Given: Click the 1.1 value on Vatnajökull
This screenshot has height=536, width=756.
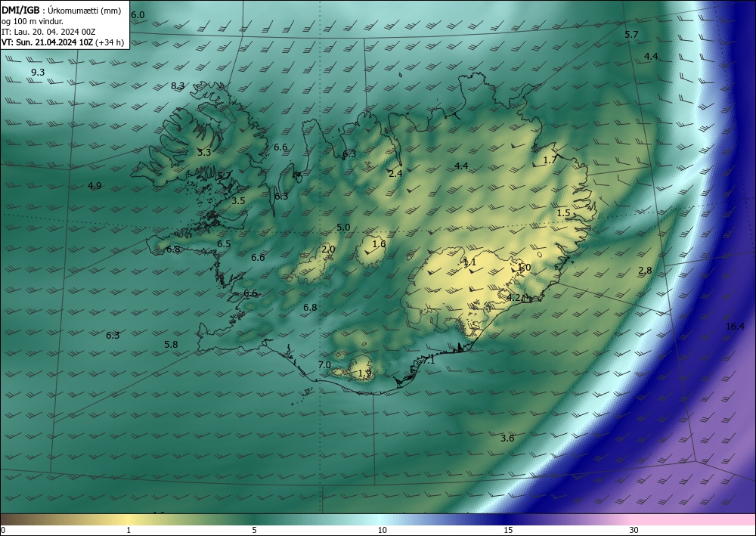Looking at the screenshot, I should (x=469, y=262).
